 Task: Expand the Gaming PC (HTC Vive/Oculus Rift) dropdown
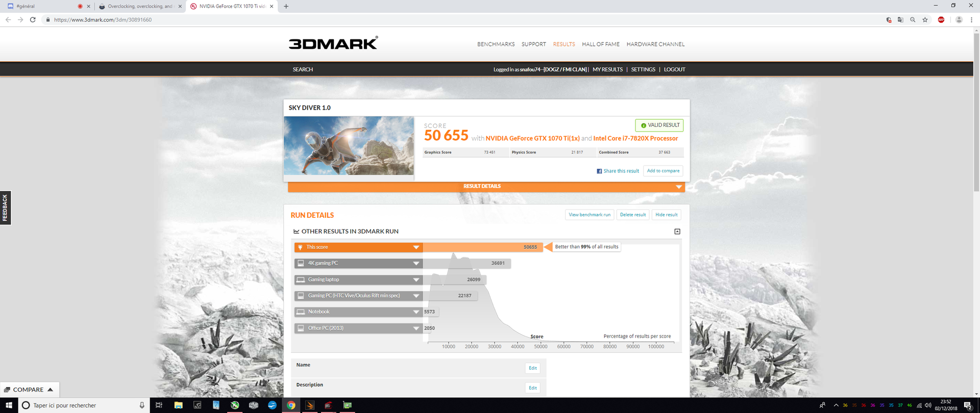[416, 296]
